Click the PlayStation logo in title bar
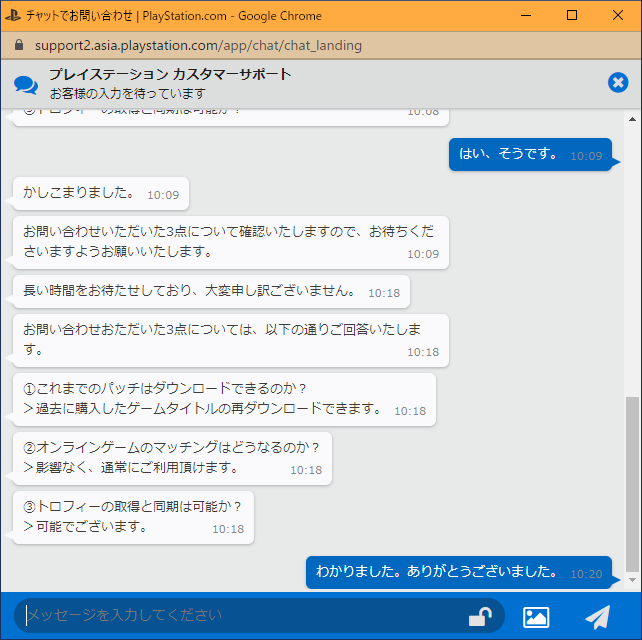 pos(13,16)
